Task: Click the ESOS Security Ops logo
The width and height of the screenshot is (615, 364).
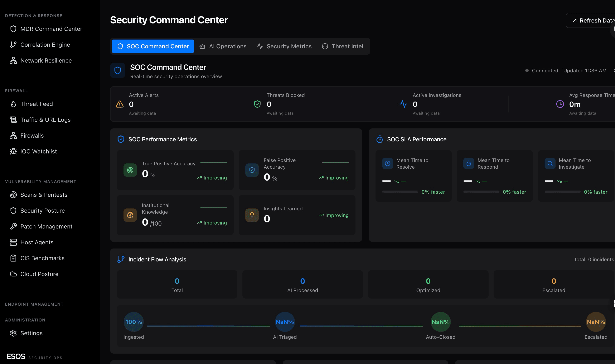Action: pos(34,356)
